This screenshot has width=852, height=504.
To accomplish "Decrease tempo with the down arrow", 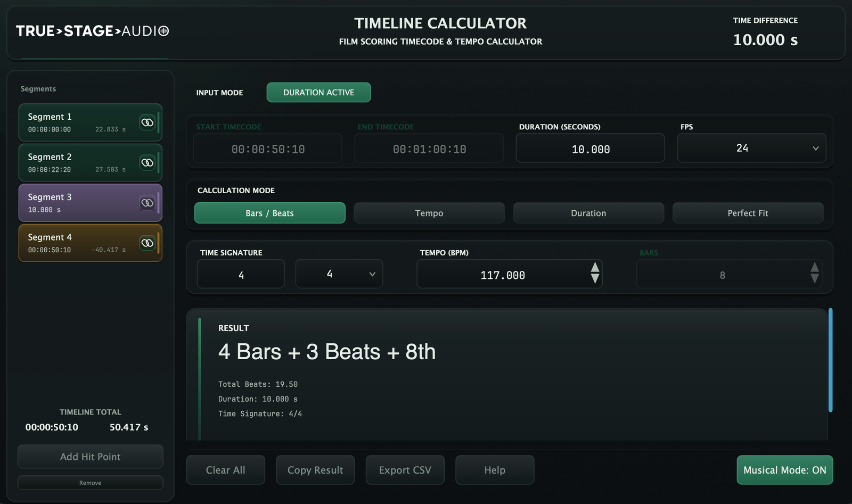I will click(x=595, y=279).
